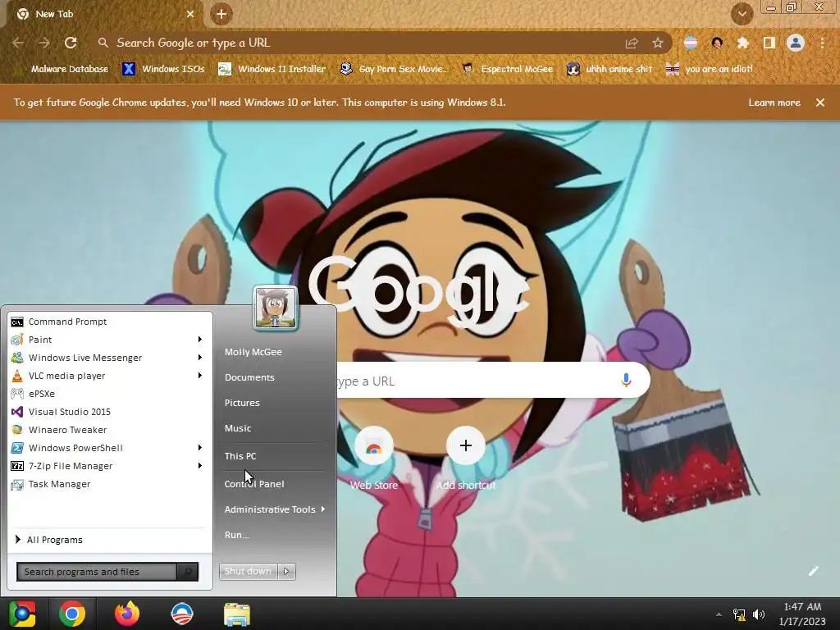This screenshot has height=630, width=840.
Task: Open Documents from the Start menu
Action: 249,377
